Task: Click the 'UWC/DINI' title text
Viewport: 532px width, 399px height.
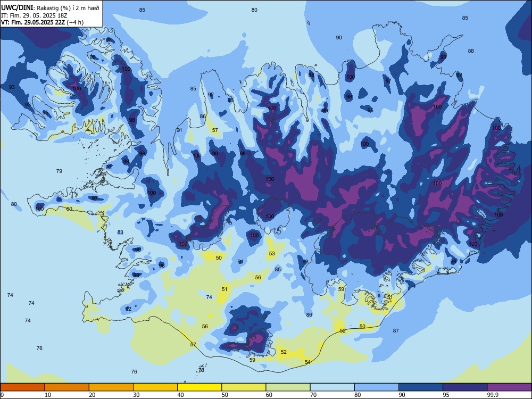Action: pos(17,8)
